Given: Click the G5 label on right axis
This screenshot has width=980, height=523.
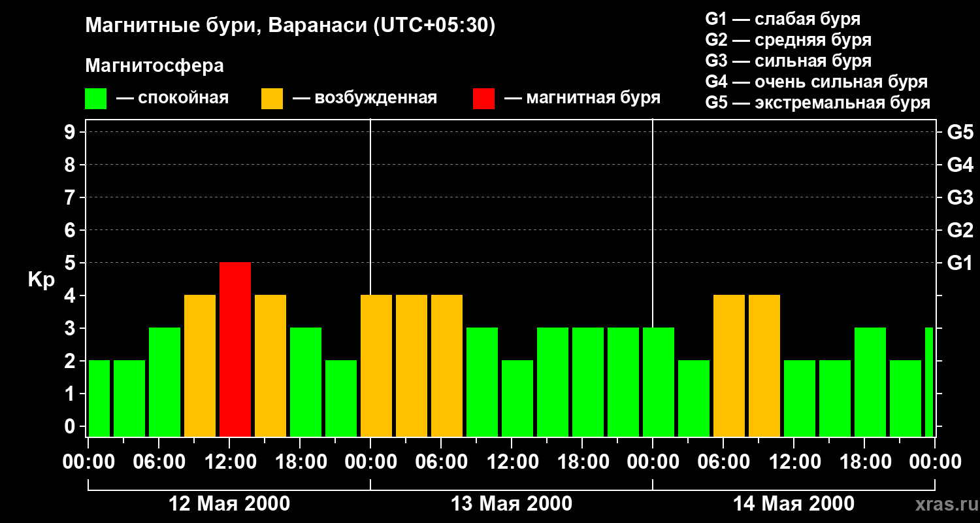Looking at the screenshot, I should tap(960, 132).
